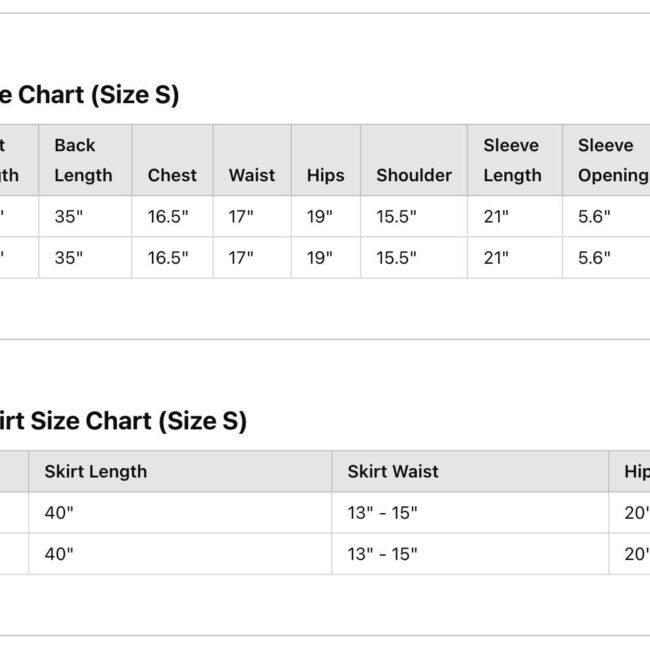Click the second row 17" waist value

(241, 258)
